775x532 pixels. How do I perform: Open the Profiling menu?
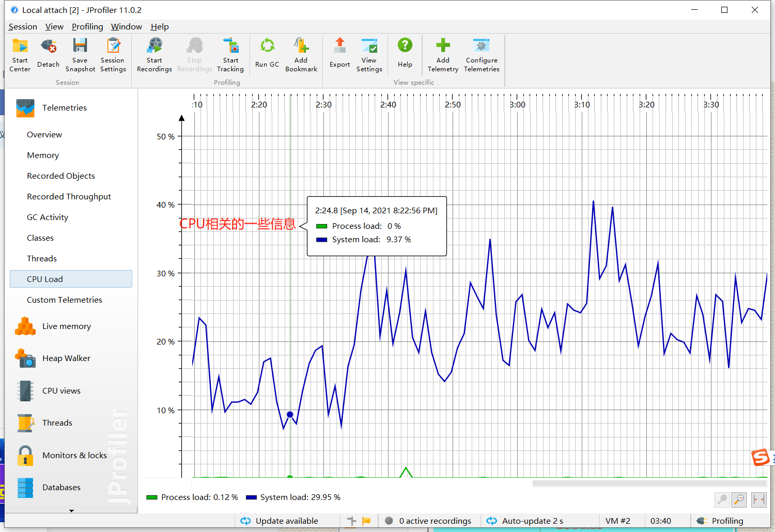(87, 26)
